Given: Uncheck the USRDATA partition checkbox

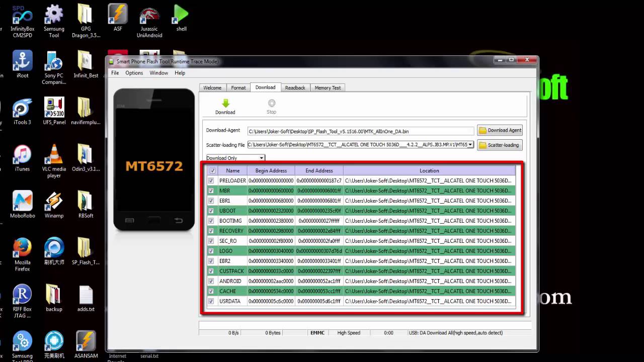Looking at the screenshot, I should [211, 301].
